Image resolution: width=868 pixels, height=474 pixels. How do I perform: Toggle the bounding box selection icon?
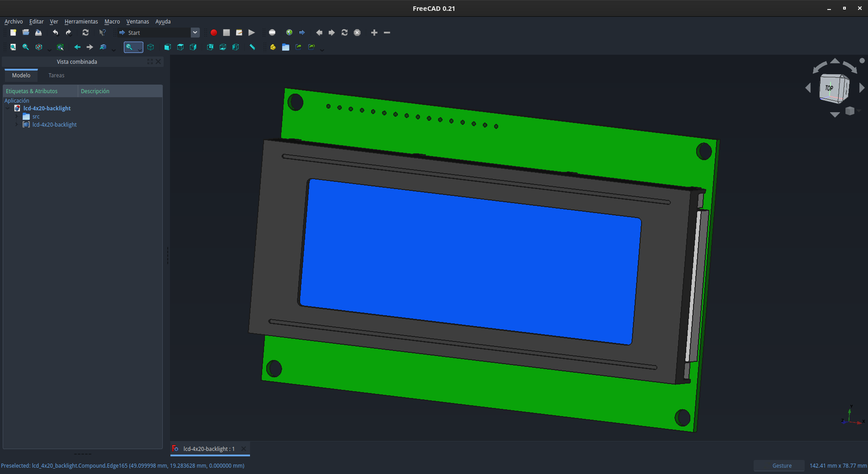point(60,47)
